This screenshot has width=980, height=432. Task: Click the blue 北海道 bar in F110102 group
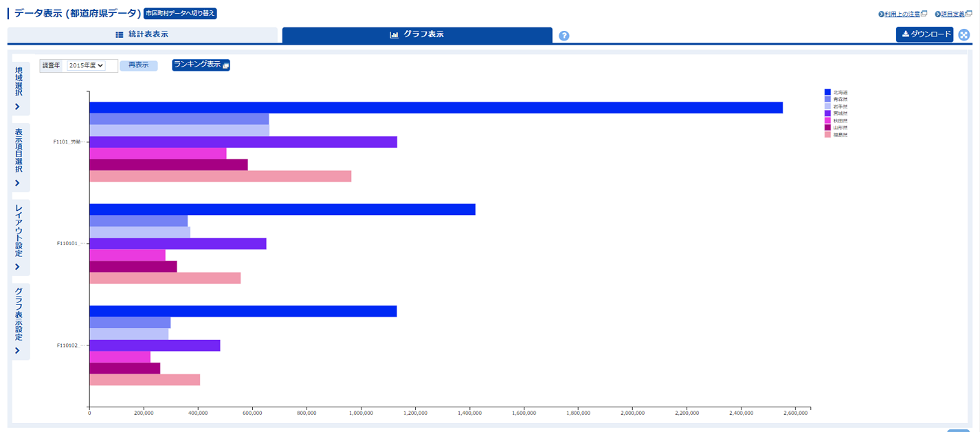(x=243, y=311)
